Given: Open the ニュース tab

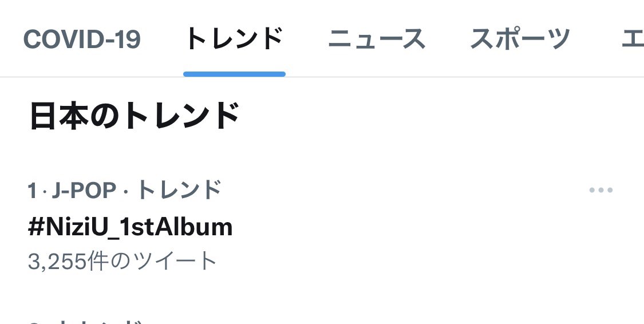Looking at the screenshot, I should tap(376, 39).
